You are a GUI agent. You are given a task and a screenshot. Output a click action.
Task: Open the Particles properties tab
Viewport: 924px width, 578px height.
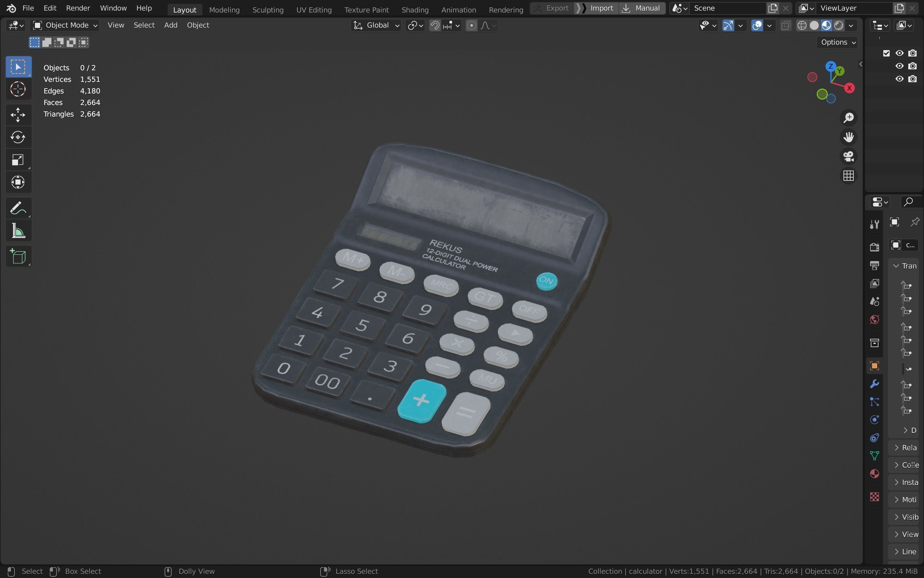[874, 402]
